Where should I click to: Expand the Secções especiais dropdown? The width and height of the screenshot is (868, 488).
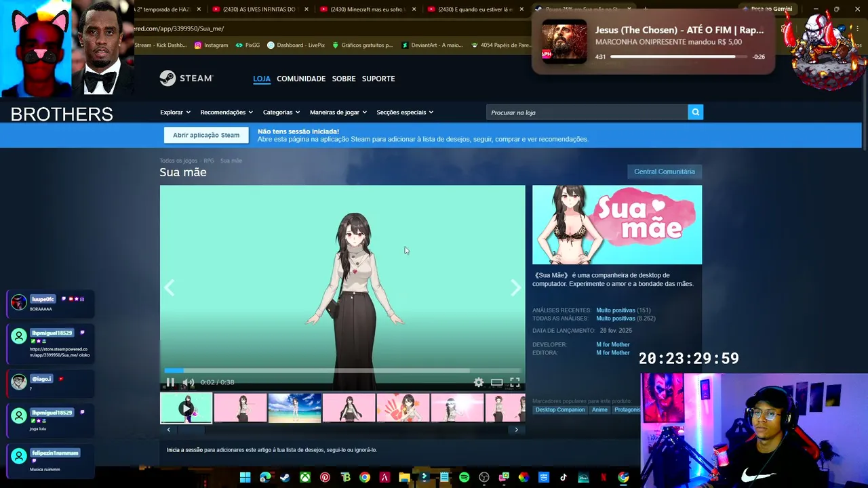(x=405, y=113)
